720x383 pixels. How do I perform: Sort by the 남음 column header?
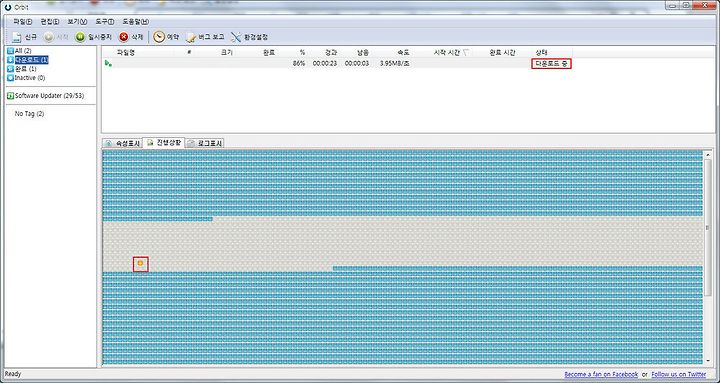point(362,53)
